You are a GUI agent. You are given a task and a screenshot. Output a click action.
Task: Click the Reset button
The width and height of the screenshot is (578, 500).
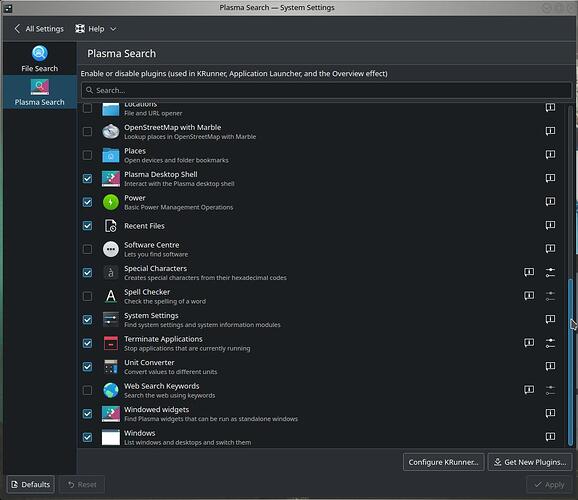point(82,484)
